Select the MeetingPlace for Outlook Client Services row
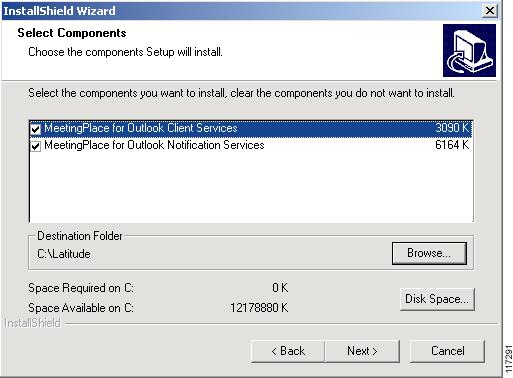The height and width of the screenshot is (378, 513). click(x=251, y=129)
